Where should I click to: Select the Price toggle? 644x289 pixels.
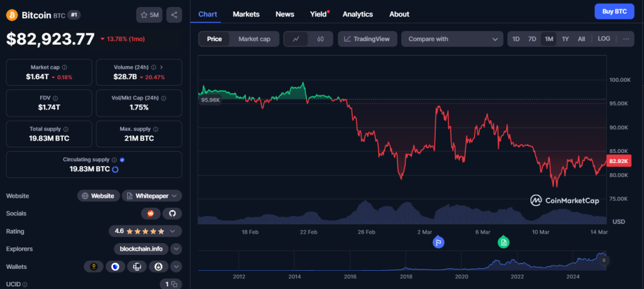pos(214,39)
